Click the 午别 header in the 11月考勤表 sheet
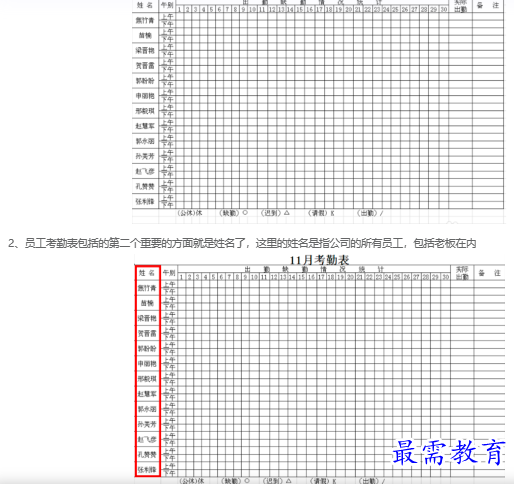This screenshot has width=514, height=484. click(169, 273)
